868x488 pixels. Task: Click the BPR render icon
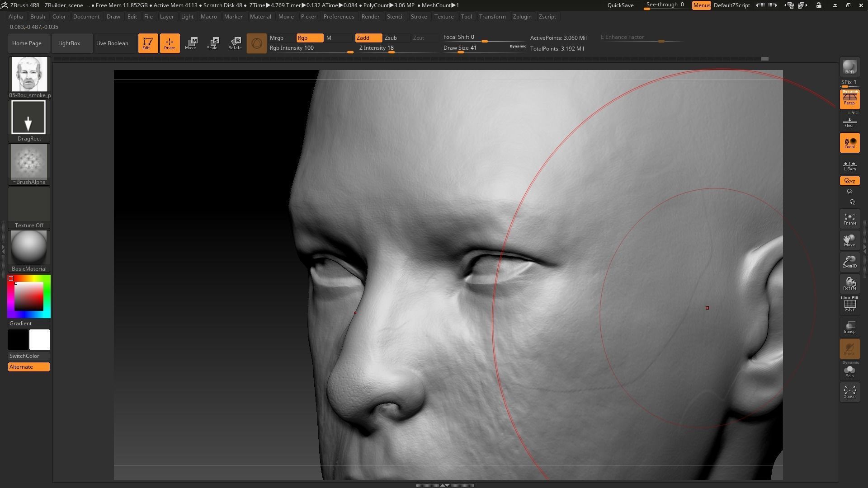849,67
